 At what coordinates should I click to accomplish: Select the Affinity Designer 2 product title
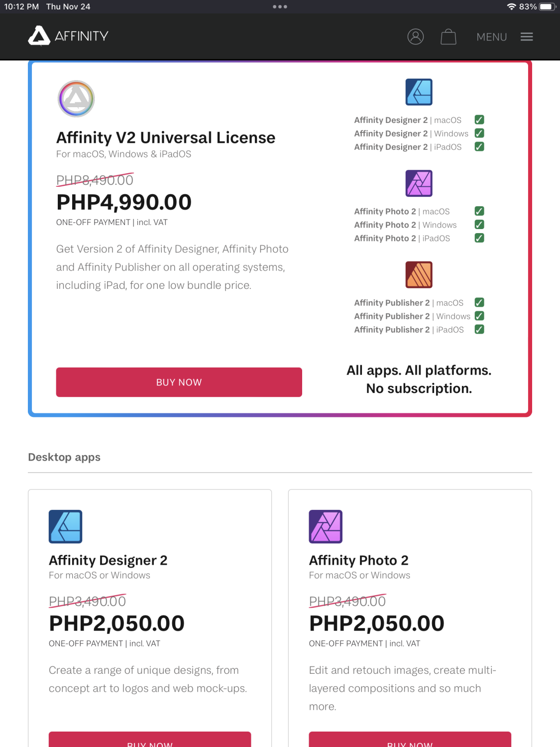coord(108,560)
